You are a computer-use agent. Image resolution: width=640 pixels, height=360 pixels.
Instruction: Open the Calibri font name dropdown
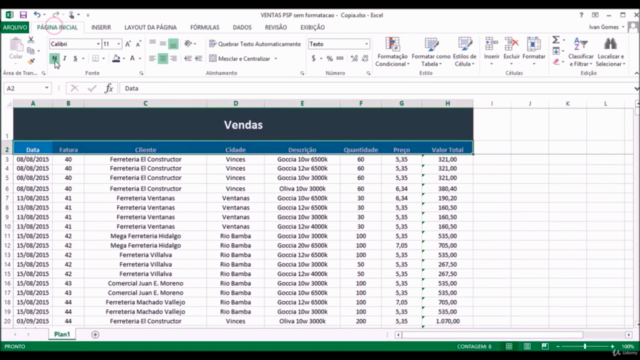click(98, 44)
